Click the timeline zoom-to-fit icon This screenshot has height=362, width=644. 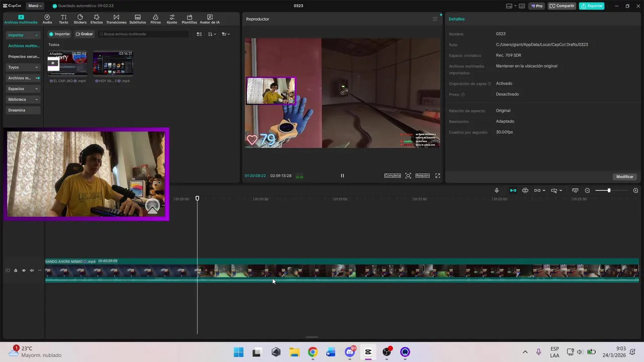tap(575, 191)
